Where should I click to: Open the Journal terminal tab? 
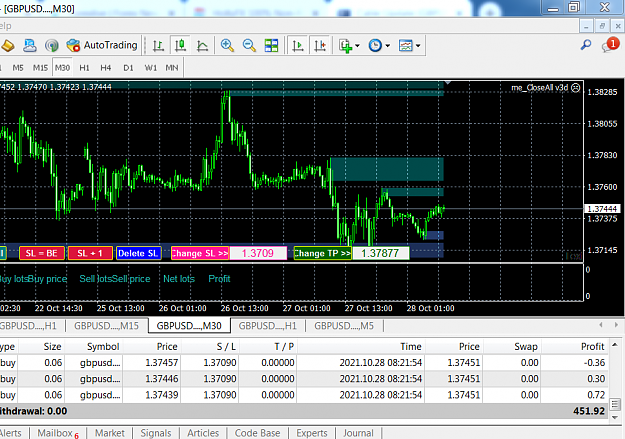tap(358, 433)
